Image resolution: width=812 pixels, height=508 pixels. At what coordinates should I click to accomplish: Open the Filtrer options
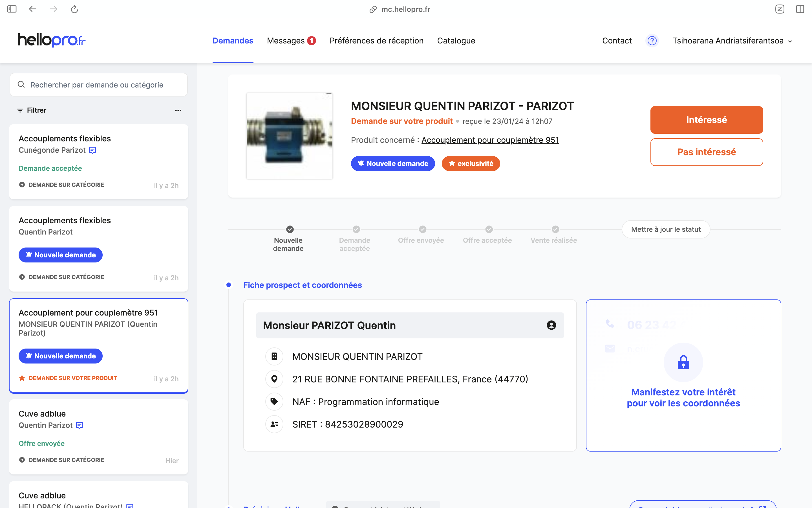tap(32, 110)
